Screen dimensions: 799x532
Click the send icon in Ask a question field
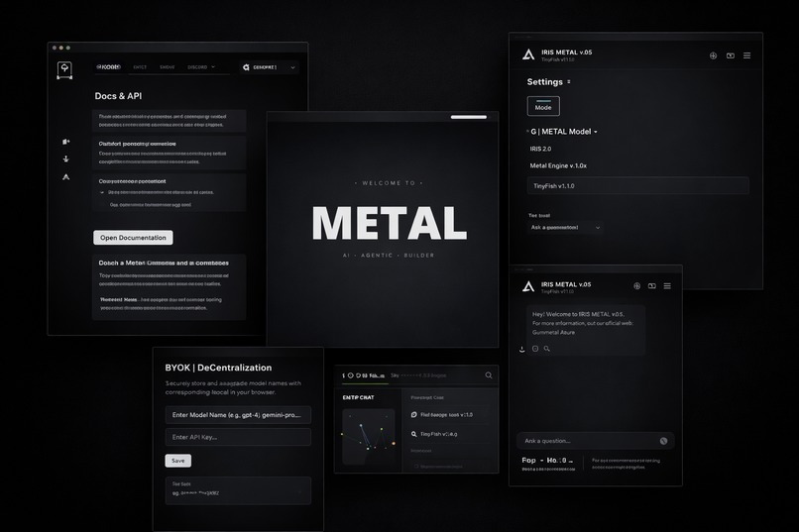663,441
